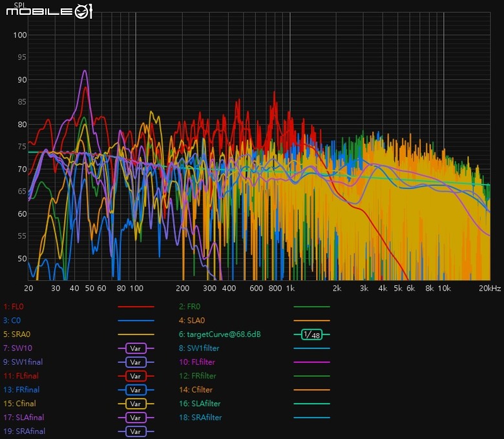Click the Var smoothing badge for SW10
The height and width of the screenshot is (439, 504).
pyautogui.click(x=135, y=349)
